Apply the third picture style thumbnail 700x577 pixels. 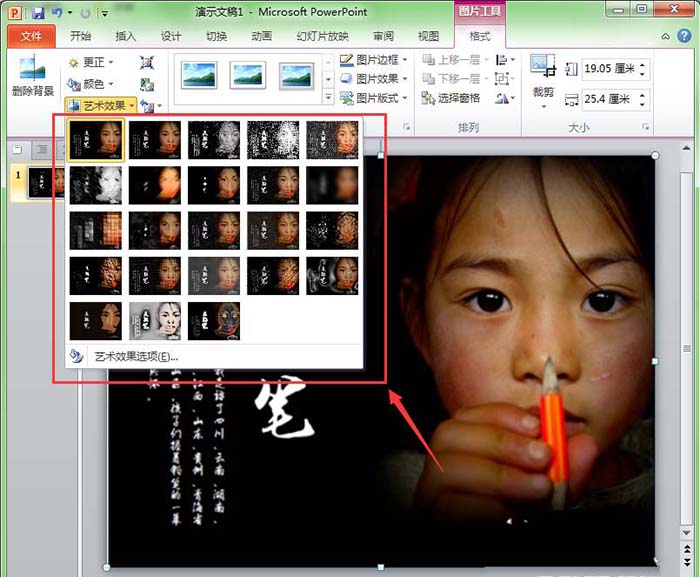click(296, 75)
